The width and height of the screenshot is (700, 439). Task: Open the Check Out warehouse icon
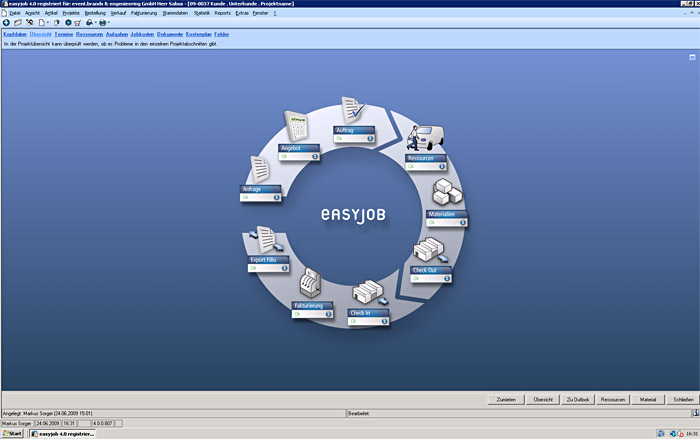pyautogui.click(x=430, y=250)
